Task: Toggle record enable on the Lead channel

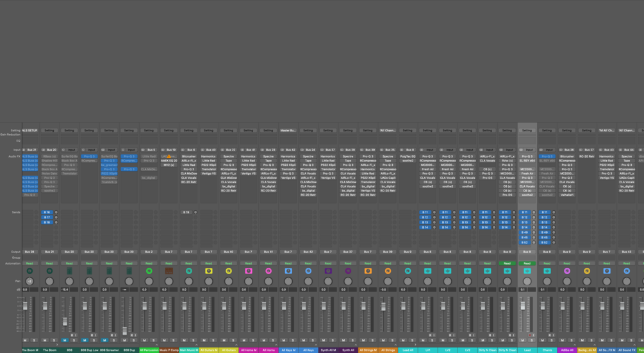Action: coord(530,335)
